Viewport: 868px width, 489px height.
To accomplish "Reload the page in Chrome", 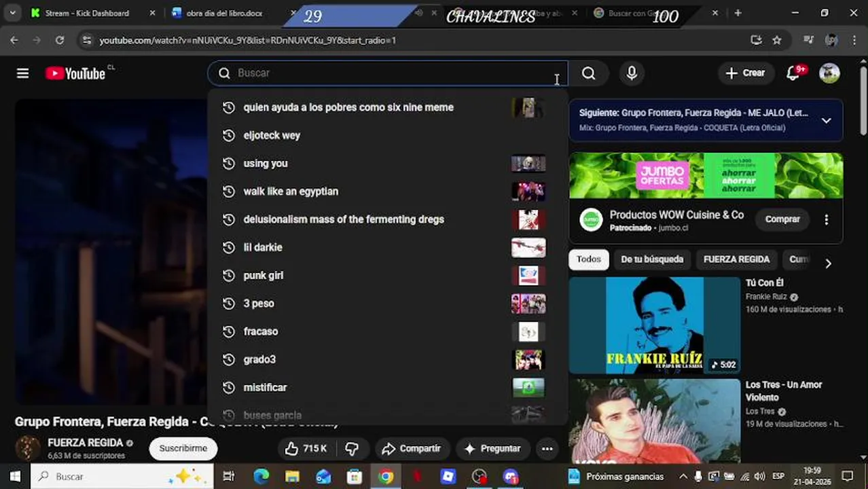I will 60,40.
